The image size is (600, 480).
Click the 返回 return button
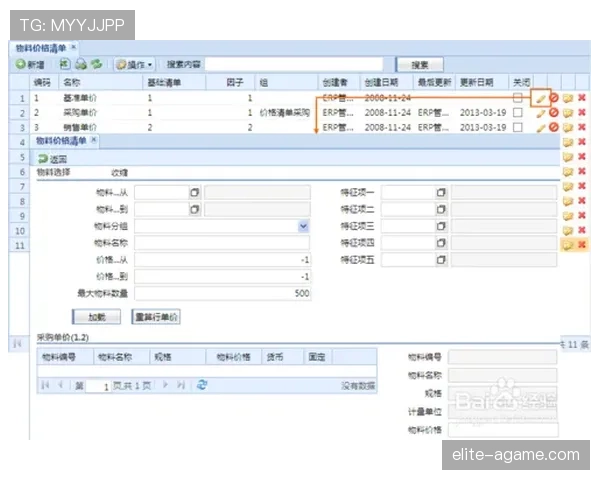click(x=52, y=159)
